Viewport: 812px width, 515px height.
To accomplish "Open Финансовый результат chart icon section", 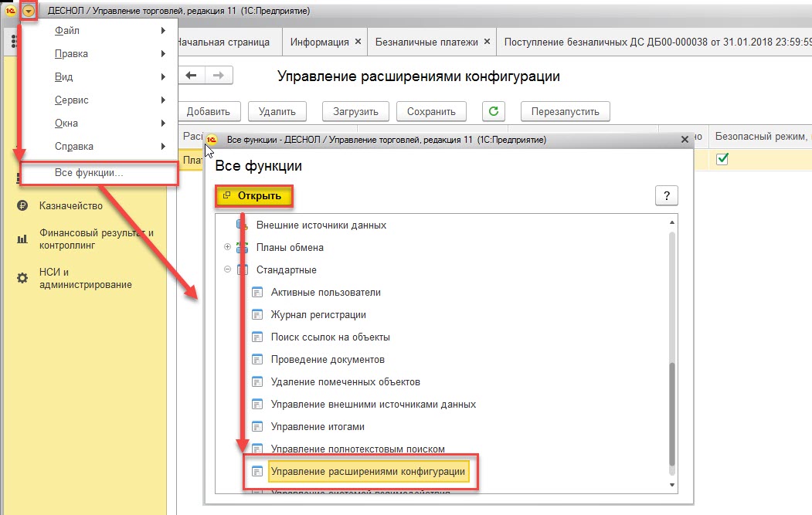I will tap(22, 239).
